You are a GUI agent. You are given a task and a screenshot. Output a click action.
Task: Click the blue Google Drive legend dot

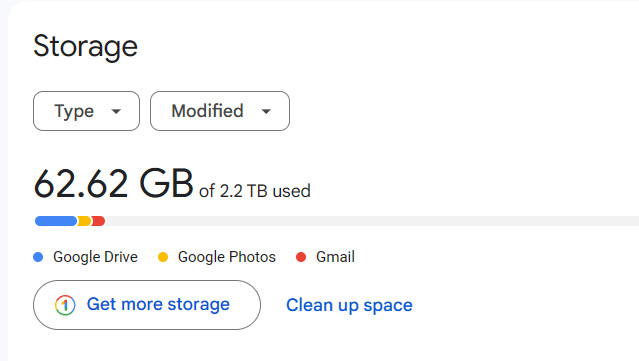[38, 257]
